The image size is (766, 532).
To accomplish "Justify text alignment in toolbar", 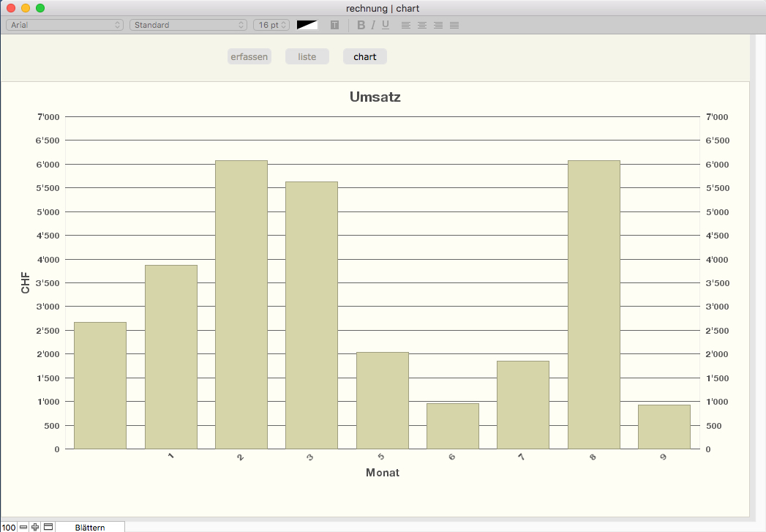I will (454, 25).
